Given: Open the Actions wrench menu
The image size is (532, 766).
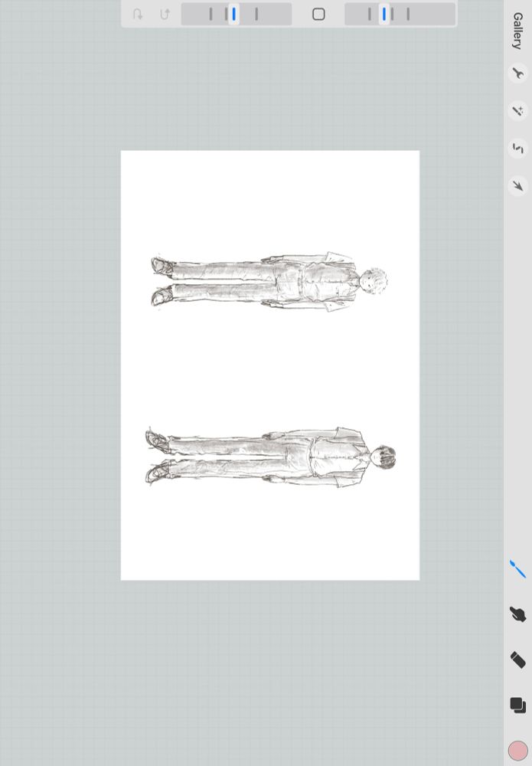Looking at the screenshot, I should pyautogui.click(x=517, y=74).
